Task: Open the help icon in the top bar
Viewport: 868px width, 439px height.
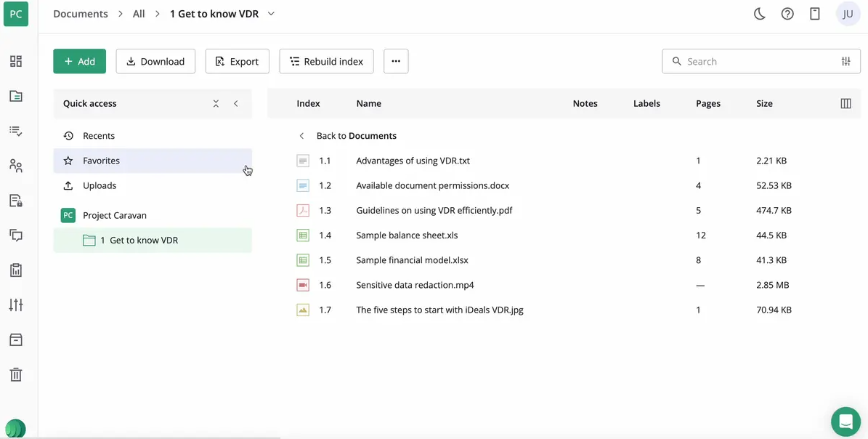Action: (787, 13)
